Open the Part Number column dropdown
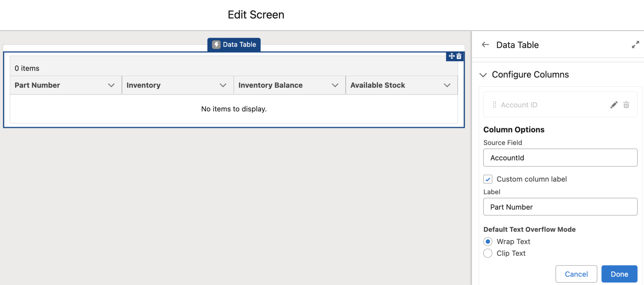This screenshot has width=644, height=285. pyautogui.click(x=111, y=85)
